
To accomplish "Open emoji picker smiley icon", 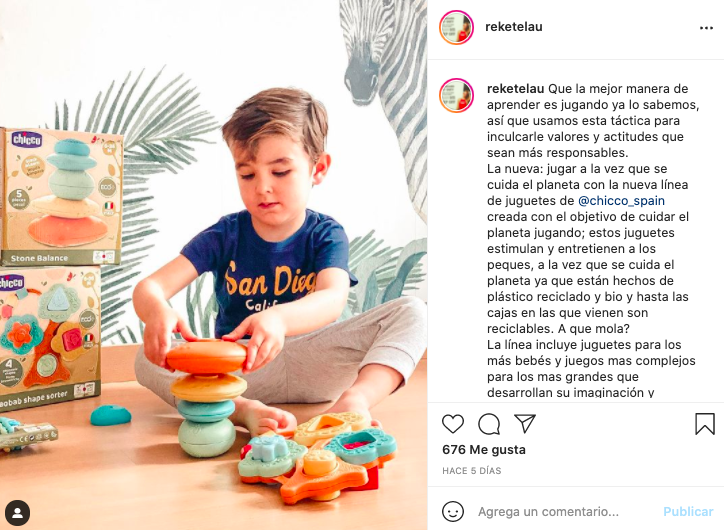I will 452,512.
